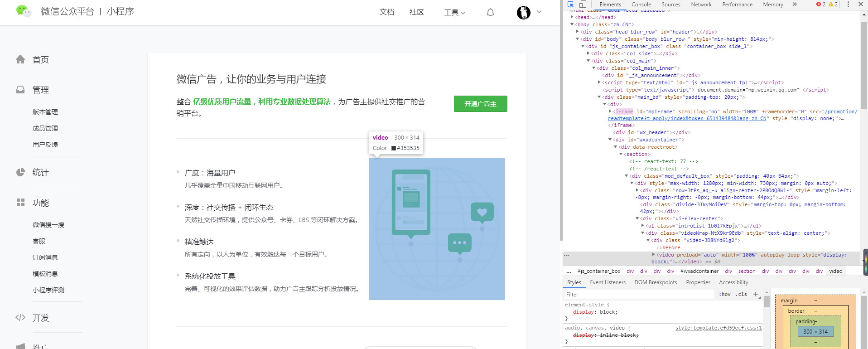This screenshot has height=349, width=868.
Task: Open 微信搜一搜 in sidebar
Action: [48, 225]
